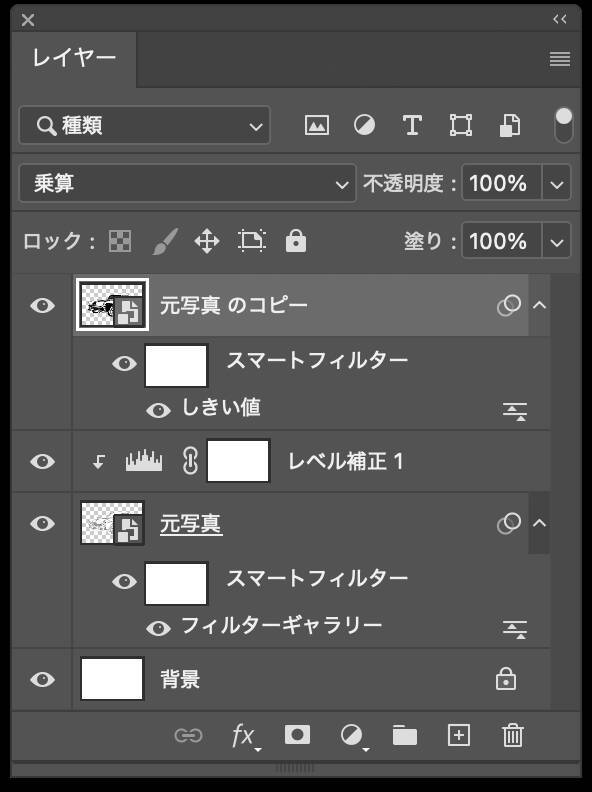This screenshot has width=592, height=792.
Task: Select the レベル補正 1 layer name
Action: (x=346, y=461)
